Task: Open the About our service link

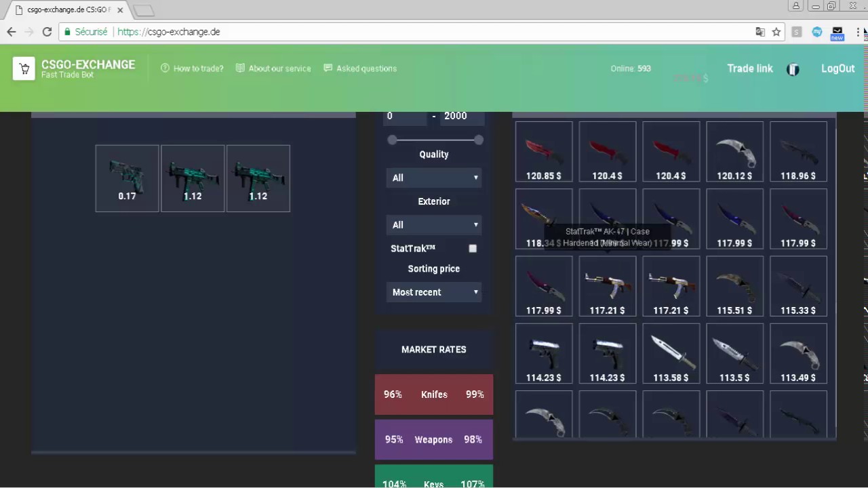Action: [273, 68]
